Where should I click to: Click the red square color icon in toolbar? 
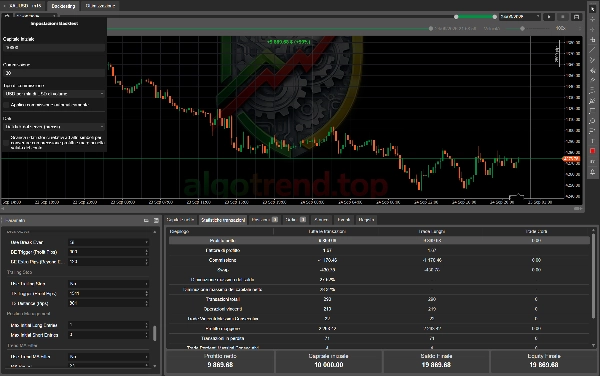coord(592,151)
